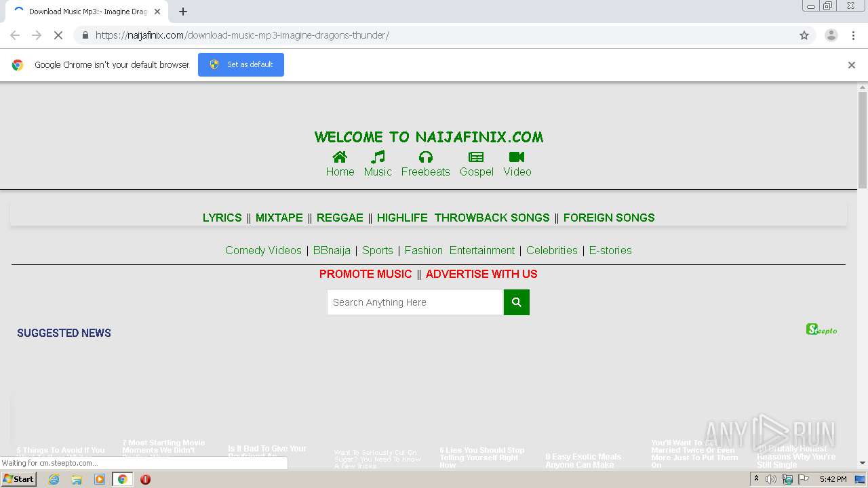Image resolution: width=868 pixels, height=488 pixels.
Task: Open the Start menu
Action: click(x=19, y=479)
